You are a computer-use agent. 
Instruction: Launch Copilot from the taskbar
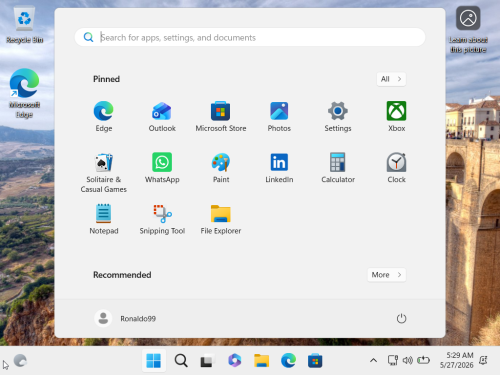(x=235, y=361)
